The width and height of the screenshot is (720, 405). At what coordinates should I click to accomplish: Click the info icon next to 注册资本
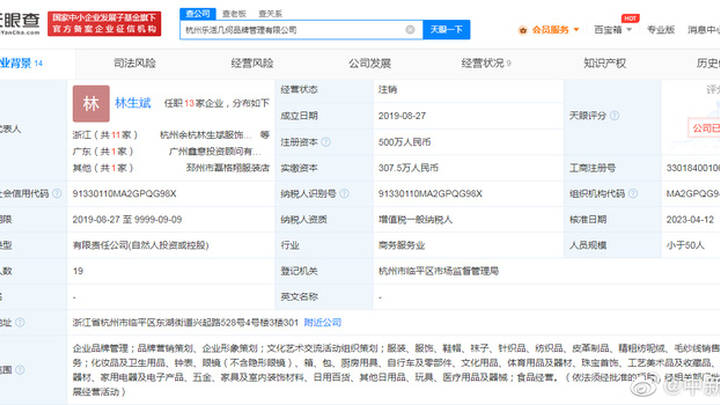(x=326, y=142)
